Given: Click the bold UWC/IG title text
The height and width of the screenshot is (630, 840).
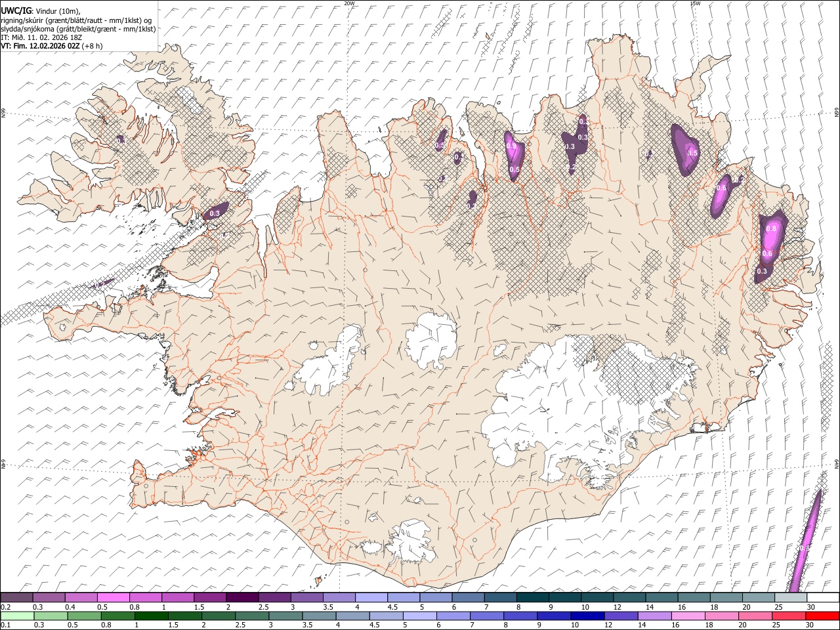Looking at the screenshot, I should tap(15, 10).
